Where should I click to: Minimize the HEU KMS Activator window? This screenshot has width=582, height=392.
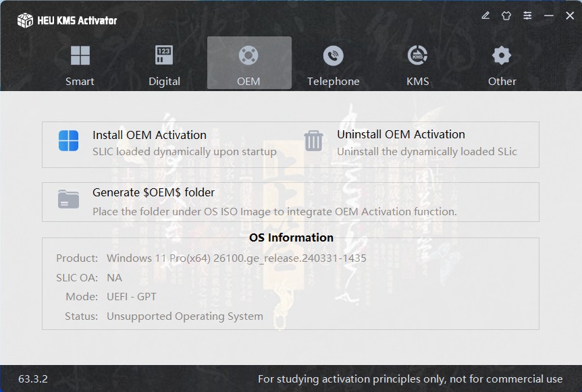coord(549,16)
